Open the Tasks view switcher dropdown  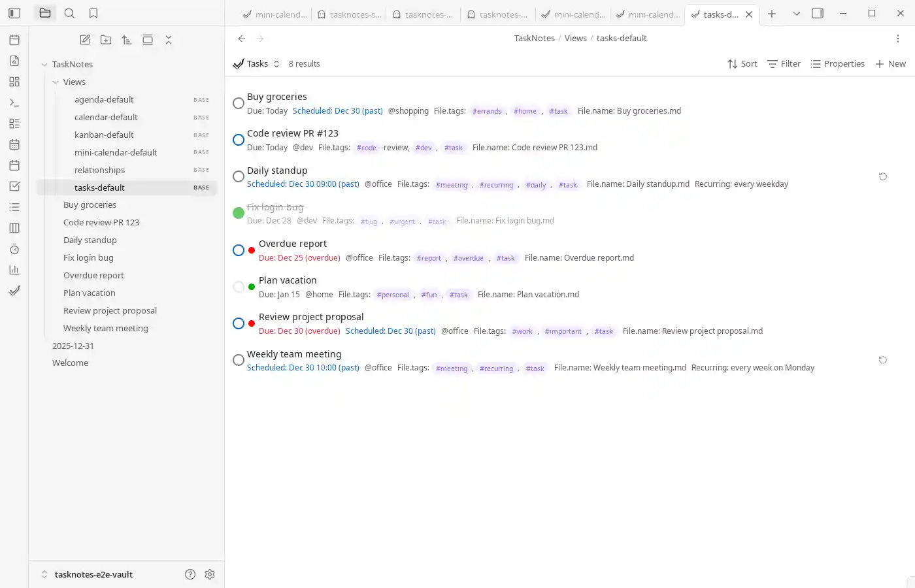tap(257, 64)
